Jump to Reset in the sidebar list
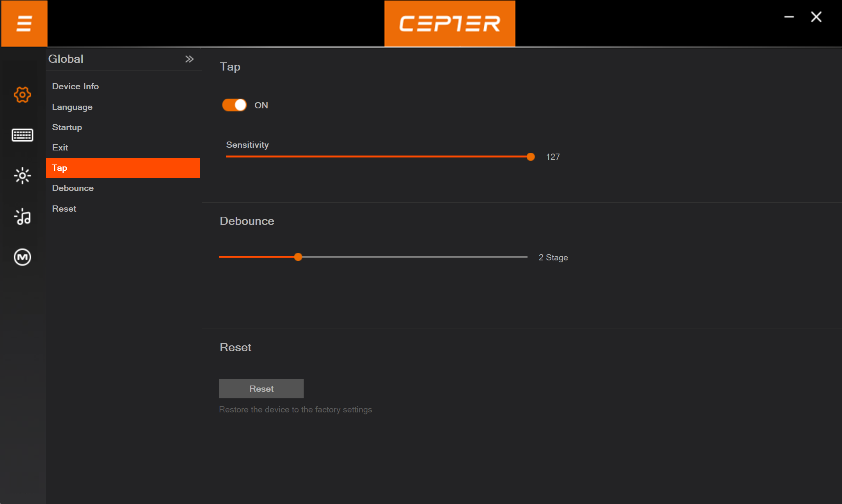Screen dimensions: 842x504 64,209
